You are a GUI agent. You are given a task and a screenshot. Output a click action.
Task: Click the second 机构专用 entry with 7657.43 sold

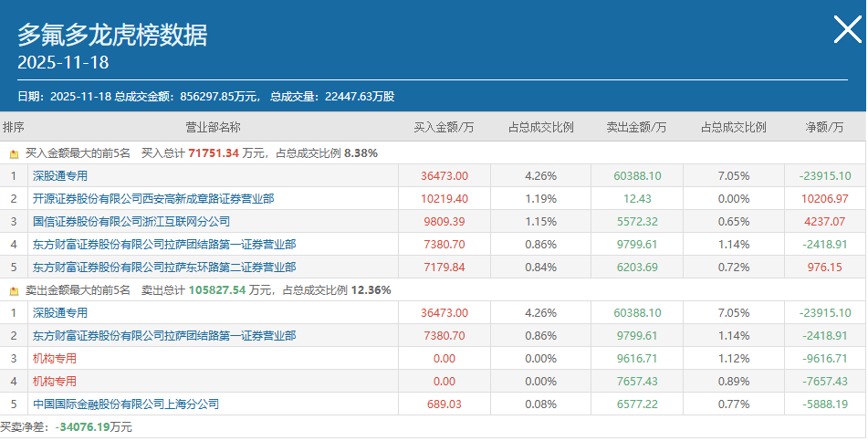pos(54,381)
